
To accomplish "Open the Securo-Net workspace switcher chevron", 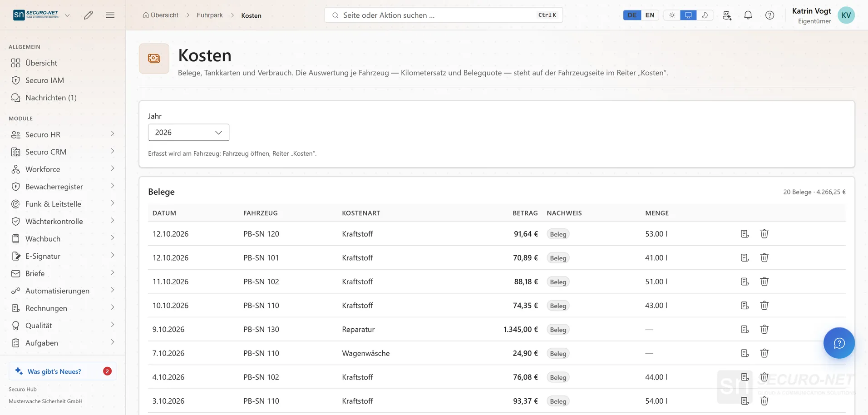I will [x=67, y=15].
